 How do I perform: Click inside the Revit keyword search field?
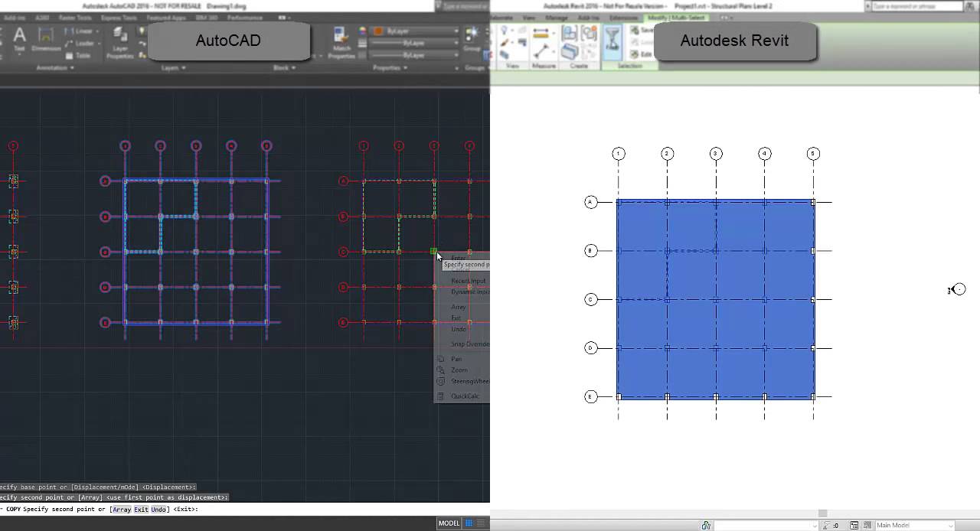(x=915, y=6)
